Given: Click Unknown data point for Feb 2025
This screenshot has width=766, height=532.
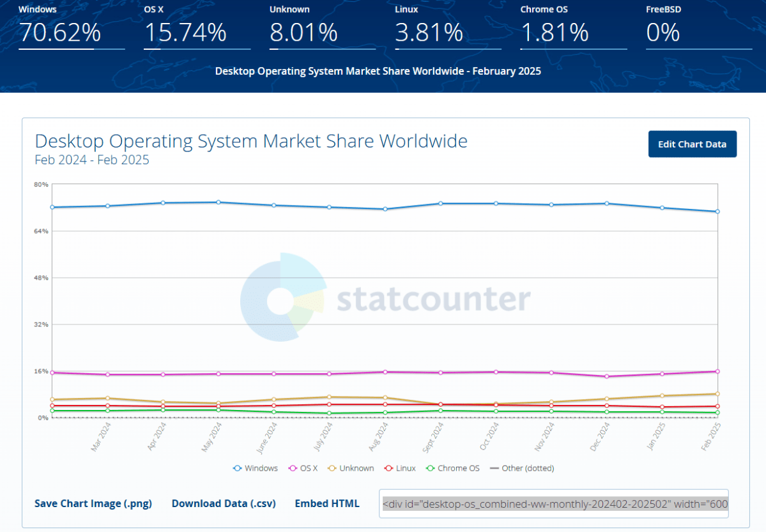Looking at the screenshot, I should 717,394.
